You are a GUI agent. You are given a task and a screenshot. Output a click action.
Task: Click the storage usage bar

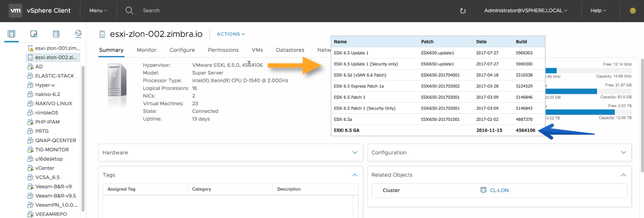coord(588,112)
